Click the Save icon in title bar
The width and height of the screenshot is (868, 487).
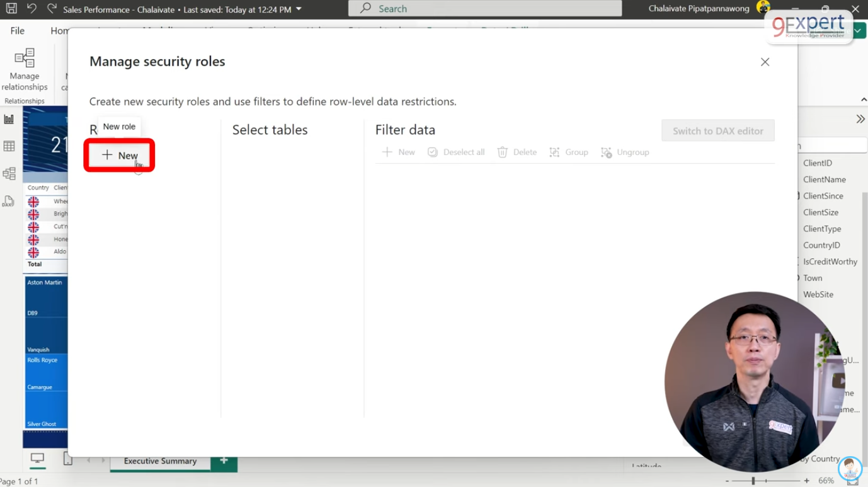11,9
